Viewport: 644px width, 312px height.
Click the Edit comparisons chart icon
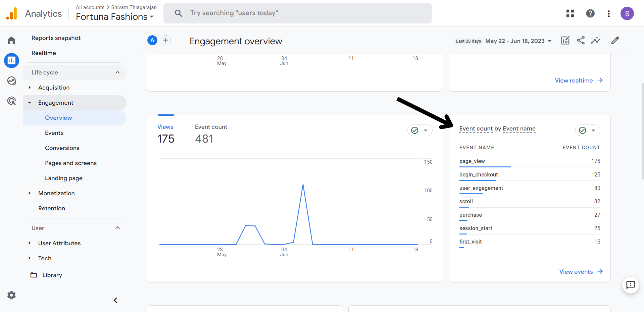(x=565, y=41)
